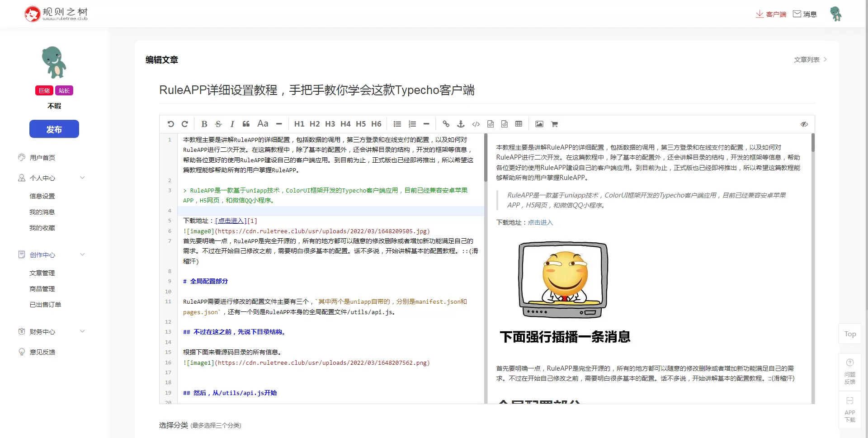Viewport: 868px width, 438px height.
Task: Insert an unordered bullet list
Action: (397, 124)
